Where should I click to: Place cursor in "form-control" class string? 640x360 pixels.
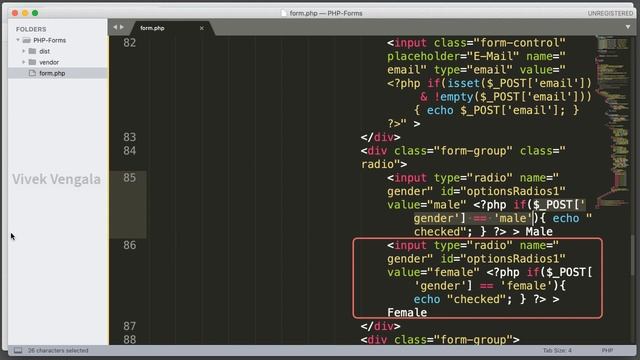(x=519, y=42)
